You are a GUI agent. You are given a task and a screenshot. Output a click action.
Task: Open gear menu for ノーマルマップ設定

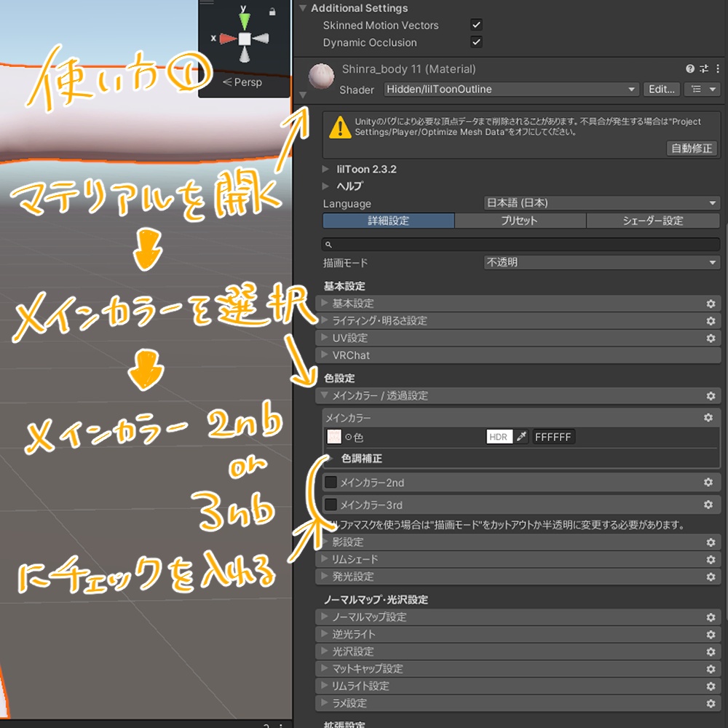711,617
